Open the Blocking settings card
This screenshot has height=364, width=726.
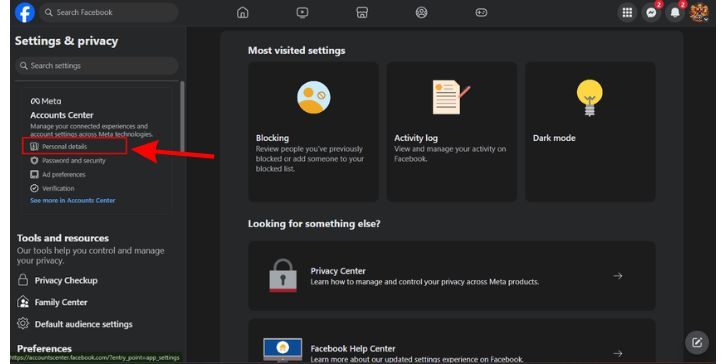(x=313, y=132)
